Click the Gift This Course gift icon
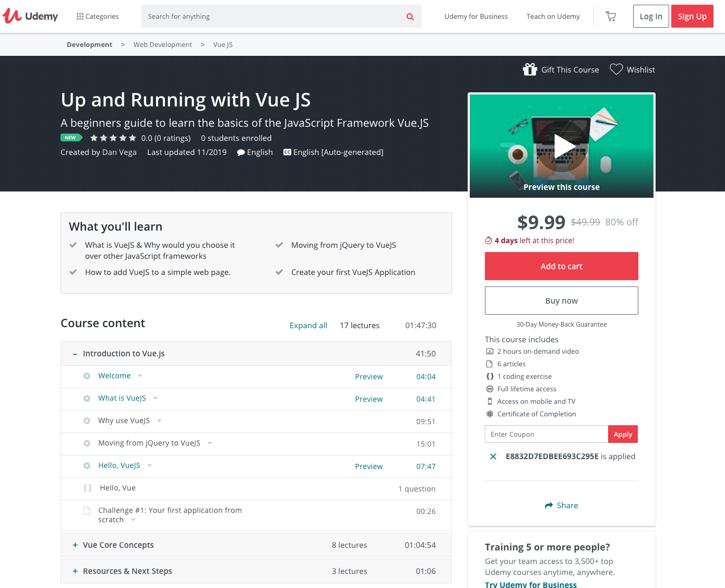 tap(530, 69)
